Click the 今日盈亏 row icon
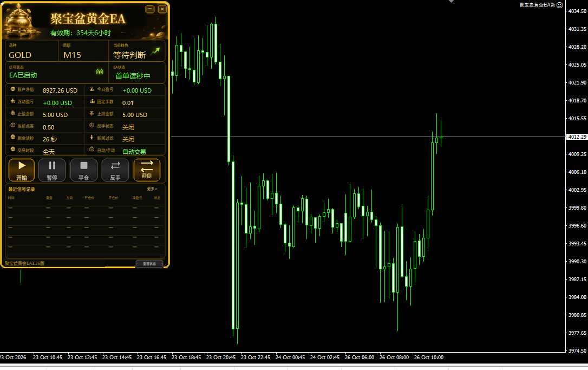The height and width of the screenshot is (370, 588). [92, 89]
